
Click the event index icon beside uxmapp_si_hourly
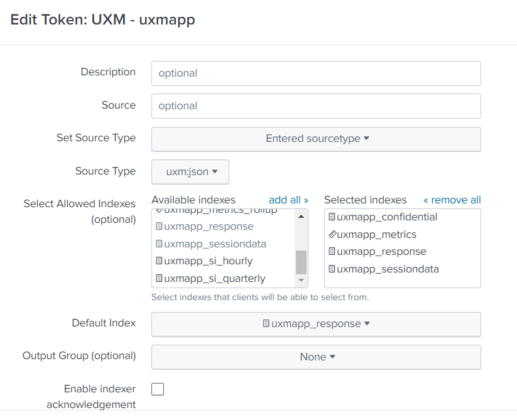(159, 261)
